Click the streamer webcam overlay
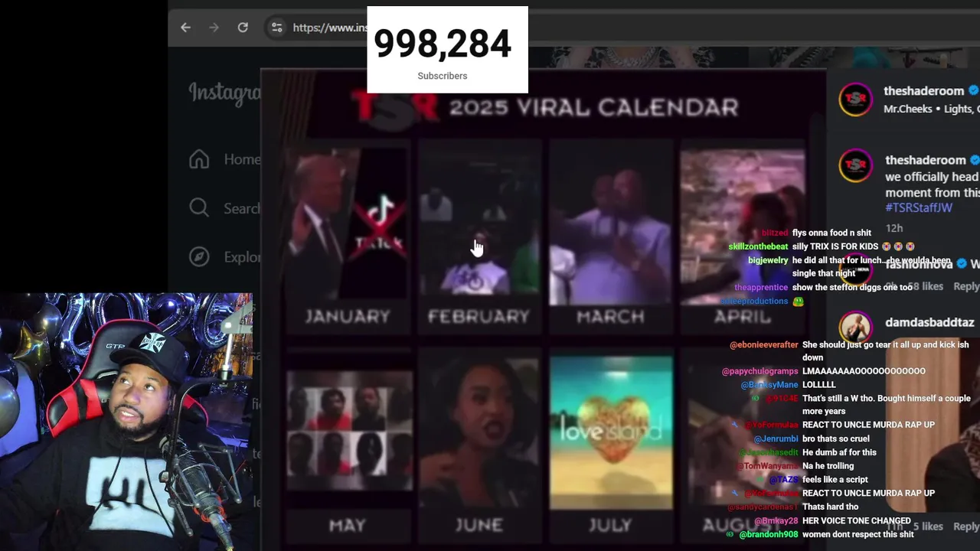 click(x=126, y=422)
